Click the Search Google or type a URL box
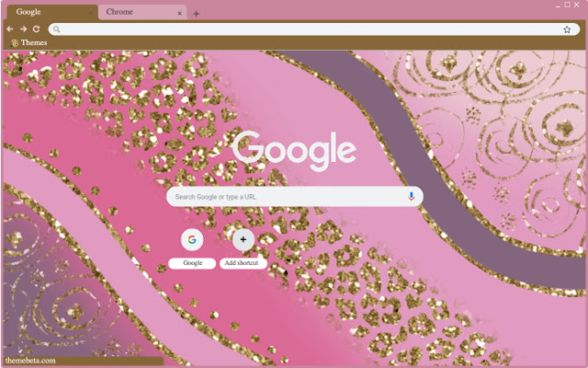 pyautogui.click(x=295, y=197)
